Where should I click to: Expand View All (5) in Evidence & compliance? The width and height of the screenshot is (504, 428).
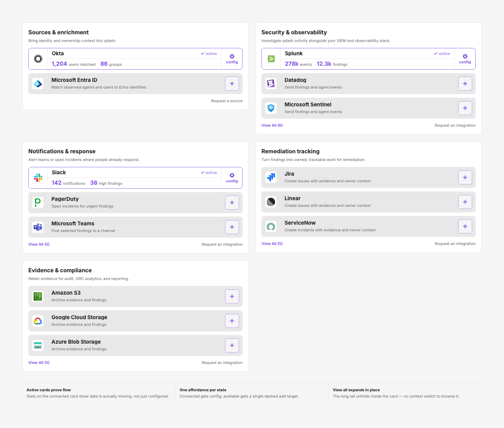click(39, 363)
